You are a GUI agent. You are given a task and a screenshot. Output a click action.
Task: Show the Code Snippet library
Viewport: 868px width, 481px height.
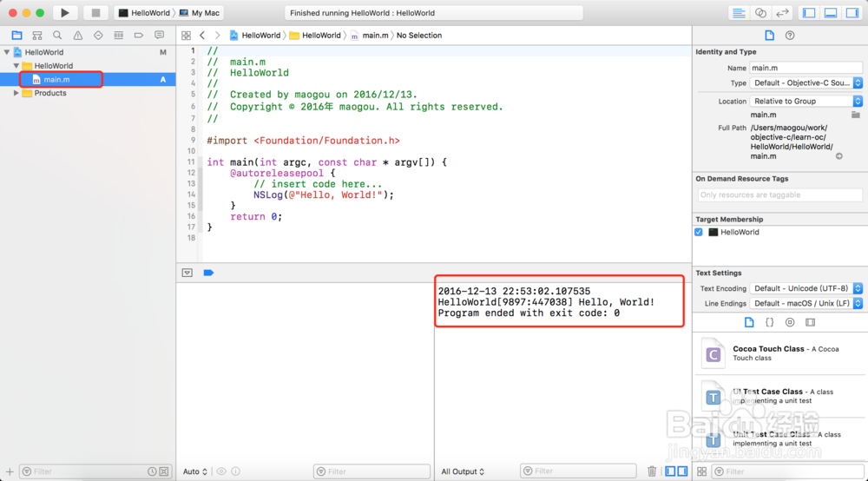(769, 322)
